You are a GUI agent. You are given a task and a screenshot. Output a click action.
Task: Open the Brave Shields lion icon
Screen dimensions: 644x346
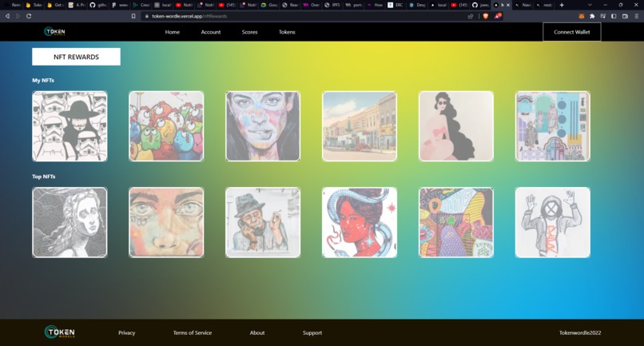pyautogui.click(x=486, y=16)
